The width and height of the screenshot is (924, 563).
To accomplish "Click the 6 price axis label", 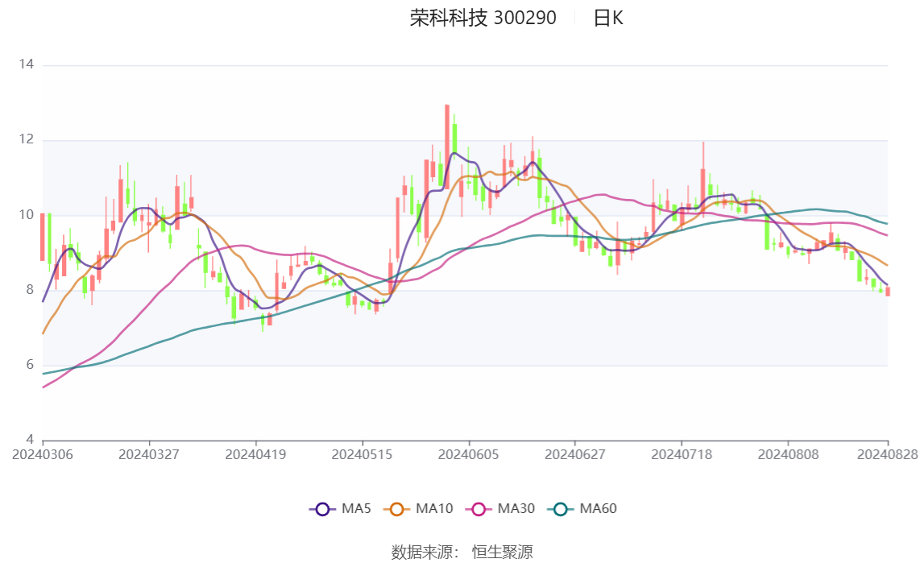I will click(x=30, y=365).
